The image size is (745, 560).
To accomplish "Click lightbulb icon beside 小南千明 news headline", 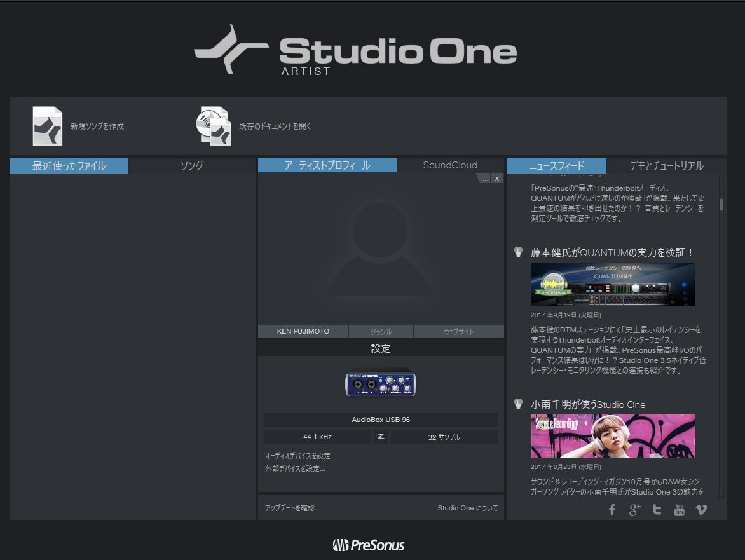I will pyautogui.click(x=518, y=404).
